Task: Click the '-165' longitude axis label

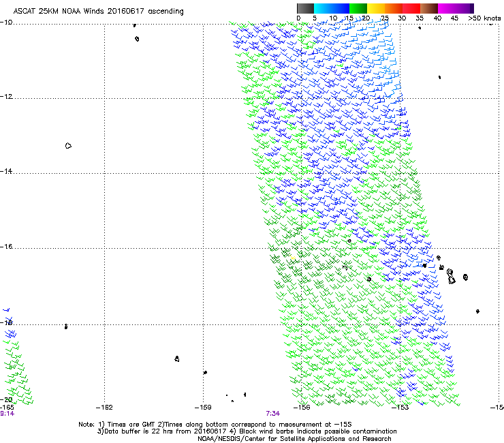Action: click(7, 408)
